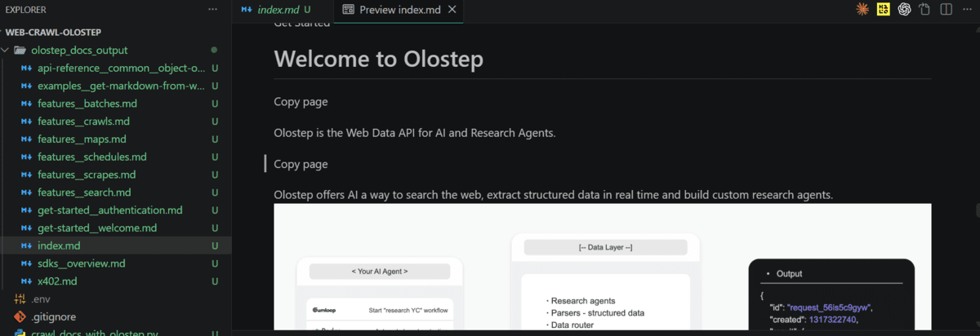The height and width of the screenshot is (336, 980).
Task: Click the first Copy page text
Action: point(301,102)
